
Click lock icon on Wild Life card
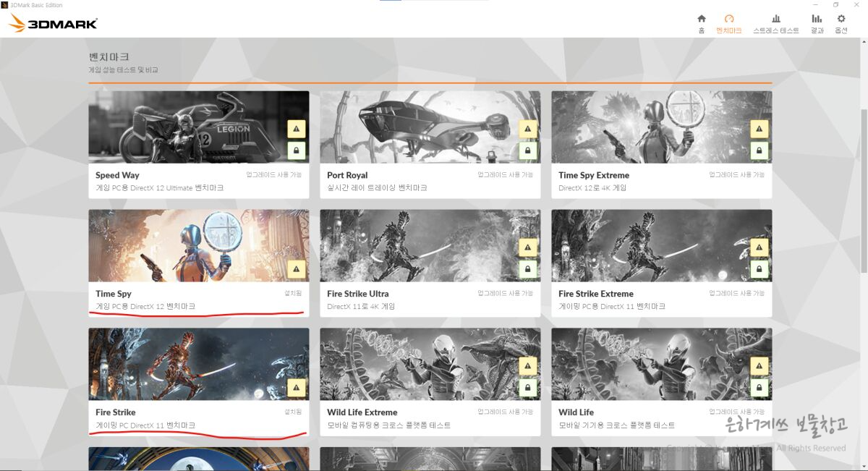click(x=759, y=388)
